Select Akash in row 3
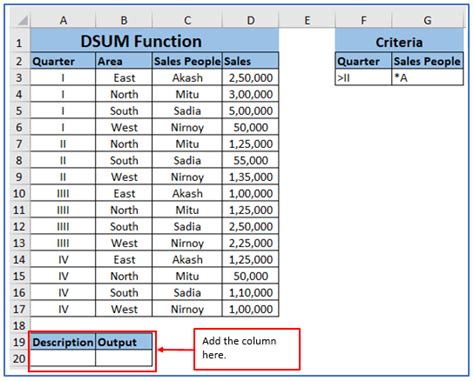Viewport: 474px width, 381px height. coord(187,78)
